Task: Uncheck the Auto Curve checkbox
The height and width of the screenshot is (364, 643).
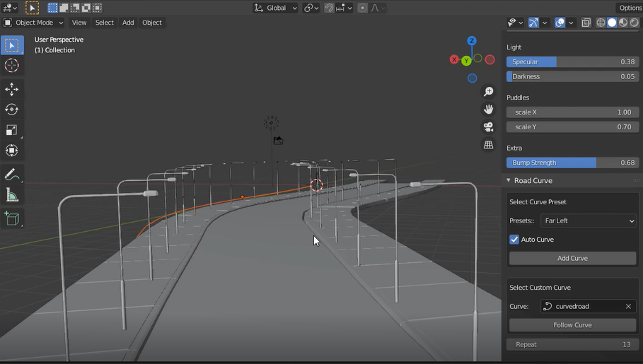Action: tap(514, 240)
